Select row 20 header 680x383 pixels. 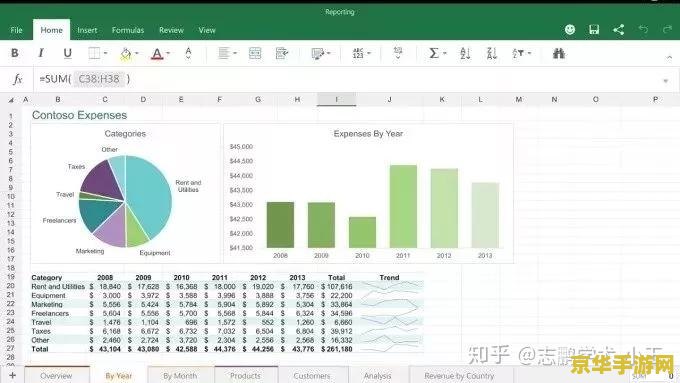11,285
